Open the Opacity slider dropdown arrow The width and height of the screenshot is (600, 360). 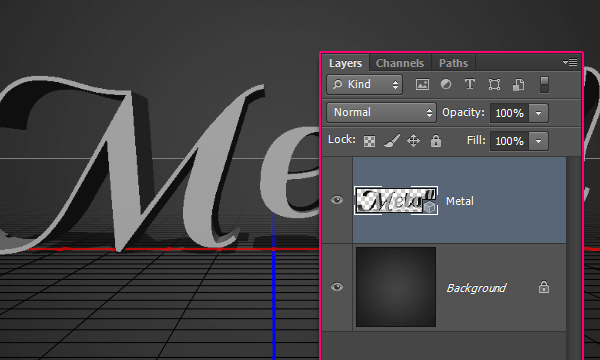coord(538,113)
